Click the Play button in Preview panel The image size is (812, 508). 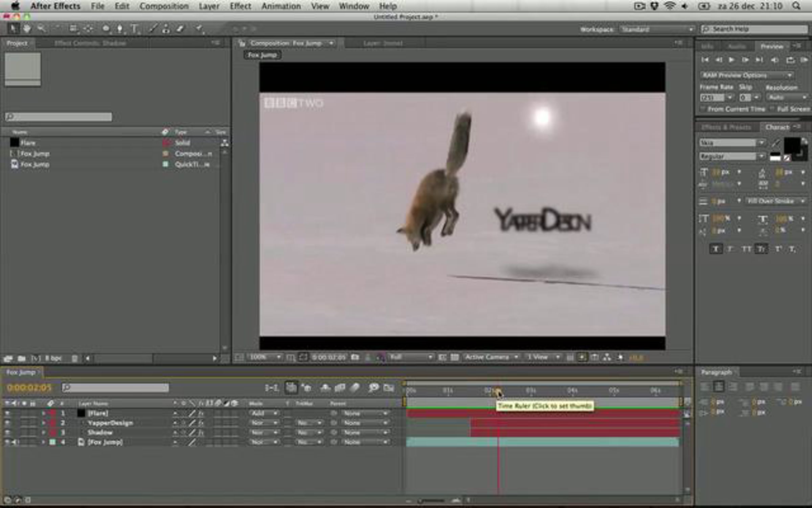pyautogui.click(x=731, y=60)
